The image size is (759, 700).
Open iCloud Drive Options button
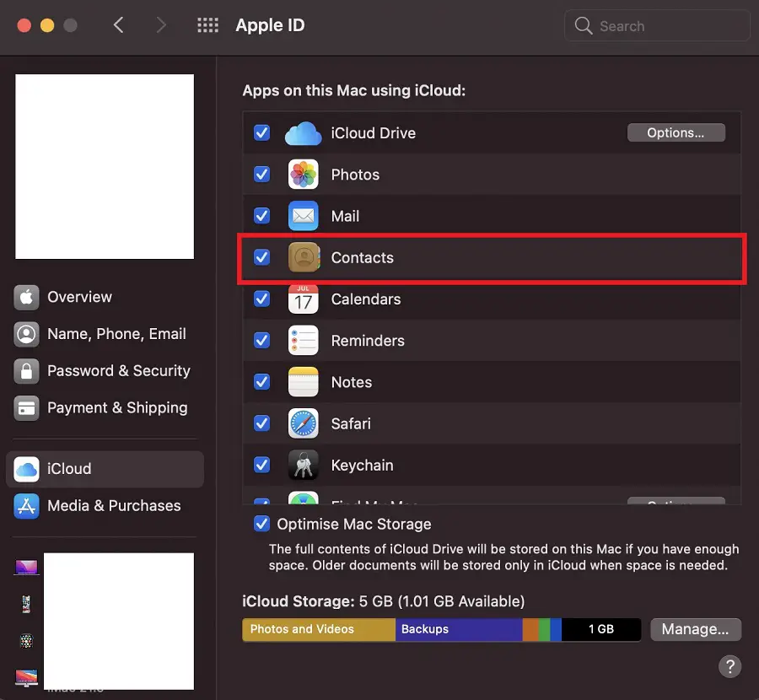tap(676, 132)
